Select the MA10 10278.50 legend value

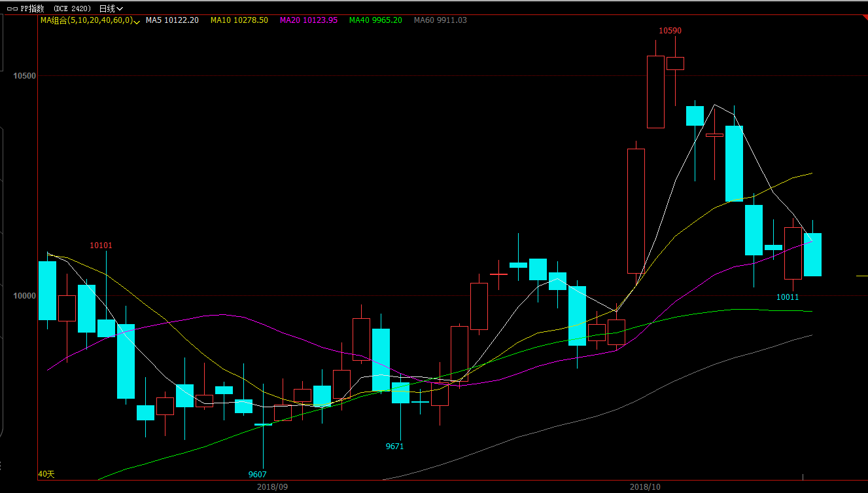click(239, 20)
